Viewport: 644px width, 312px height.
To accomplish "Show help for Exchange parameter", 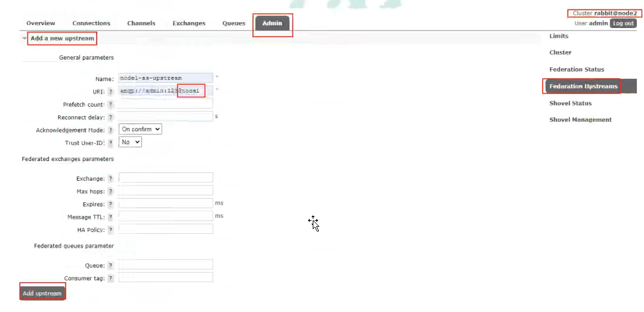I will coord(110,178).
